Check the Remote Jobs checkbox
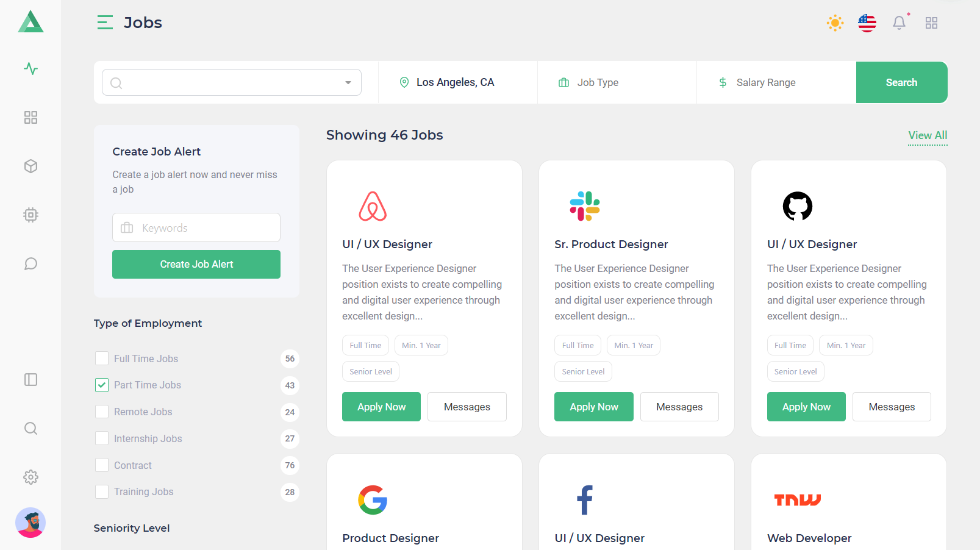This screenshot has height=550, width=980. pyautogui.click(x=102, y=412)
